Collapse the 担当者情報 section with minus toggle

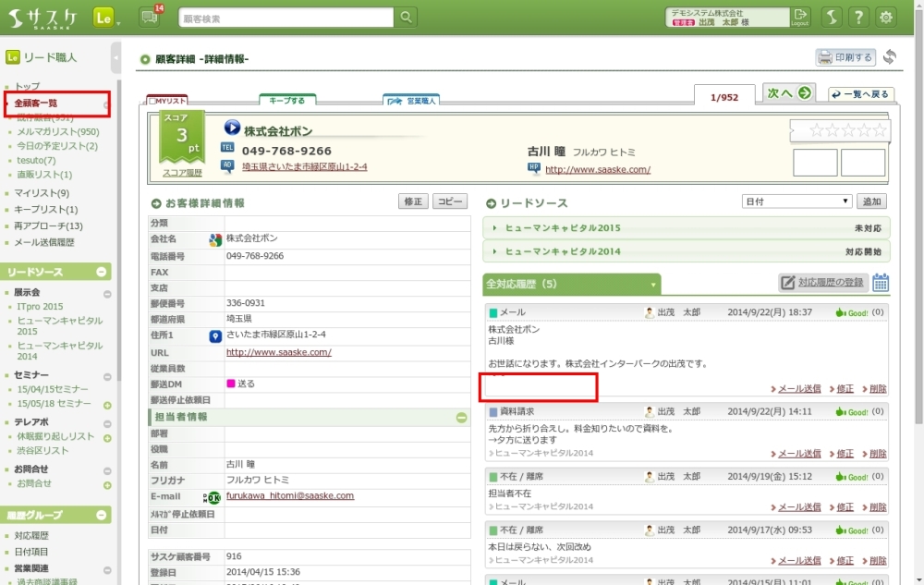click(x=462, y=418)
